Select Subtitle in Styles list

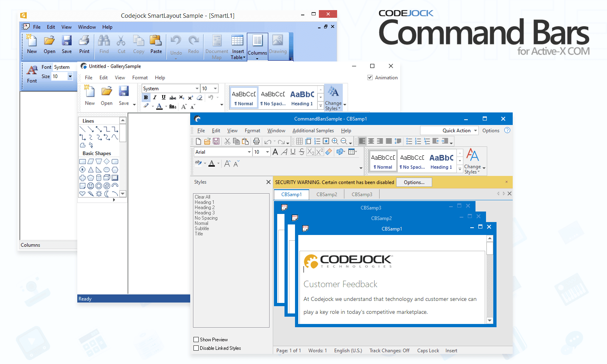click(202, 229)
